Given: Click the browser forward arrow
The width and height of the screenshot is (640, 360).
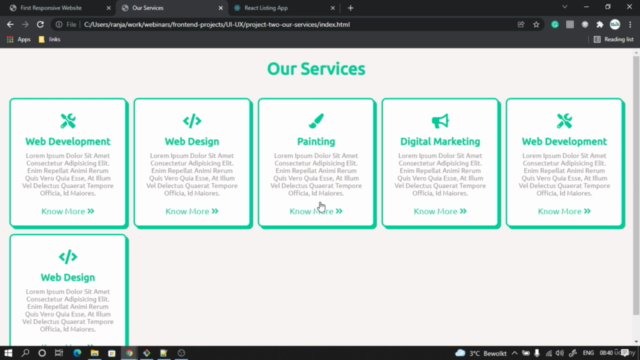Looking at the screenshot, I should (25, 24).
